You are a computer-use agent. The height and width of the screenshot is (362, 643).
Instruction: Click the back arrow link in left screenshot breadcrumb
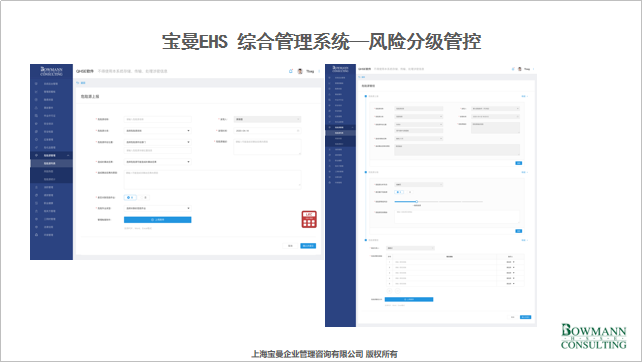80,83
